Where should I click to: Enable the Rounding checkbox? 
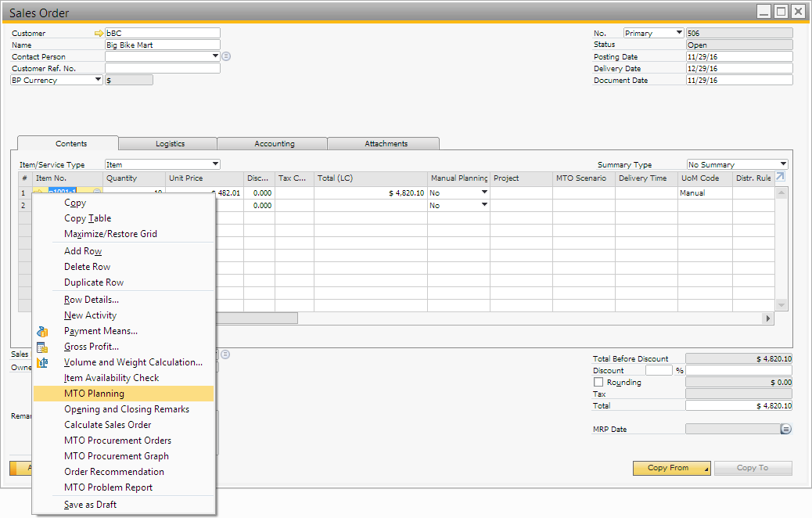(599, 383)
